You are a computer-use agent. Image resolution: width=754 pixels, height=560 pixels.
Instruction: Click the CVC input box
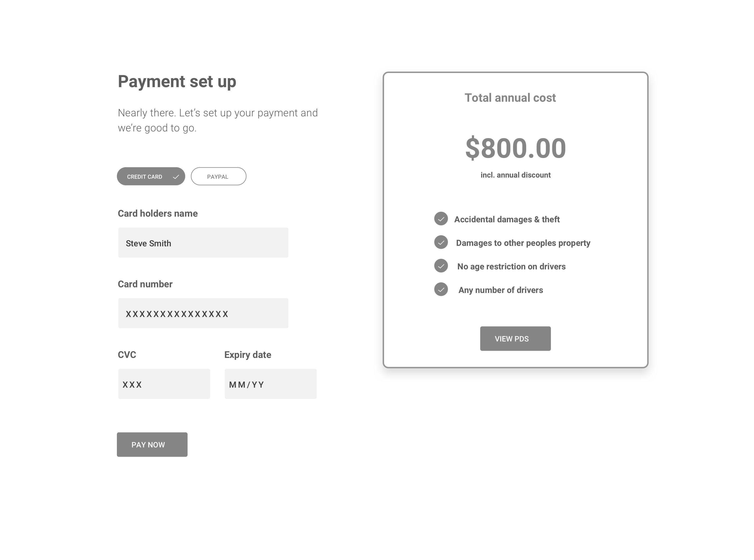pyautogui.click(x=164, y=384)
